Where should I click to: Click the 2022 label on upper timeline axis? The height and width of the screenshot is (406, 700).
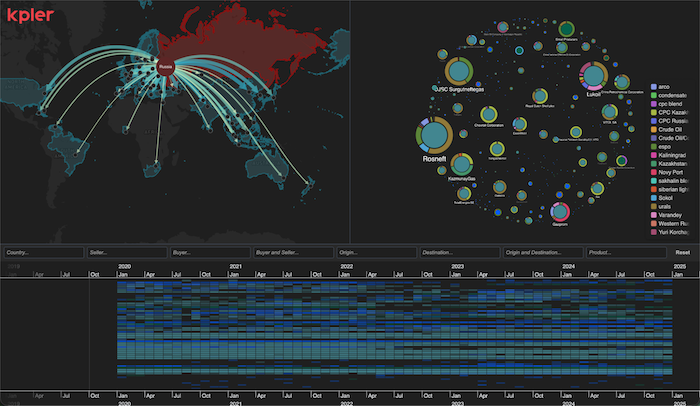[347, 266]
